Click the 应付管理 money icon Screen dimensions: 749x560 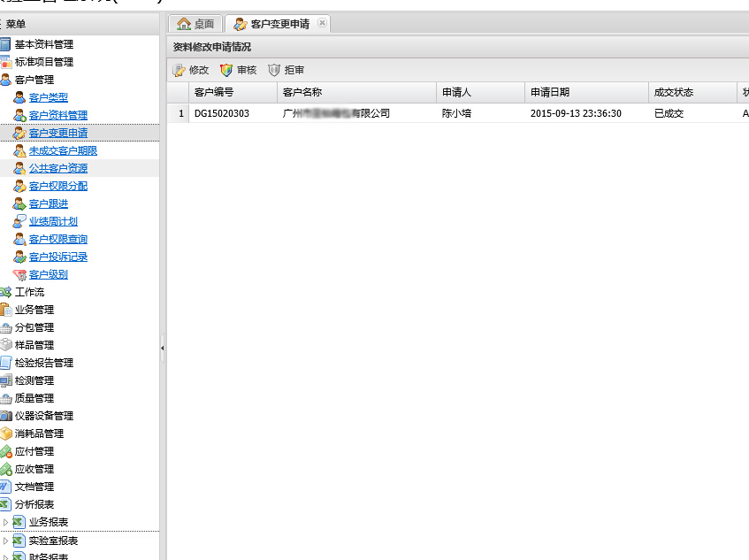coord(5,451)
